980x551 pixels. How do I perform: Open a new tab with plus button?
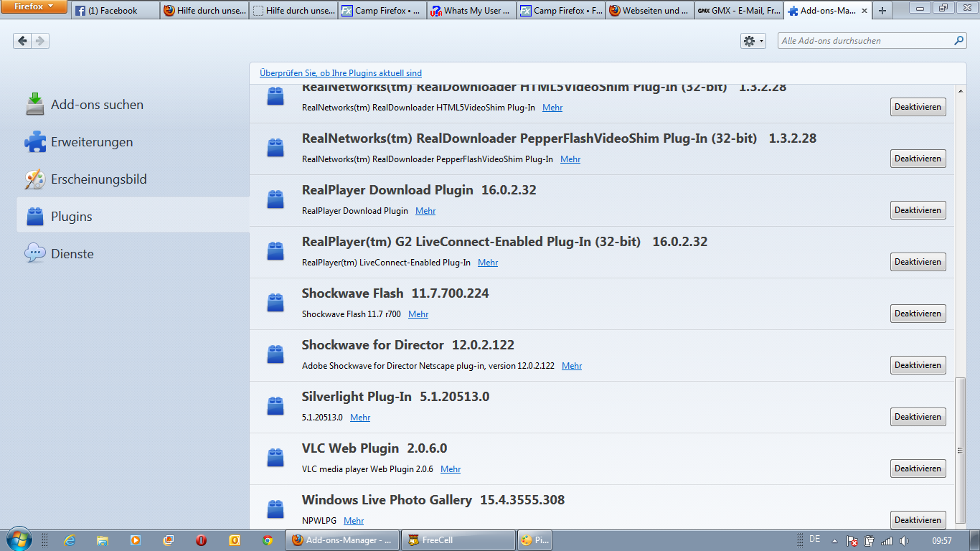(x=882, y=11)
